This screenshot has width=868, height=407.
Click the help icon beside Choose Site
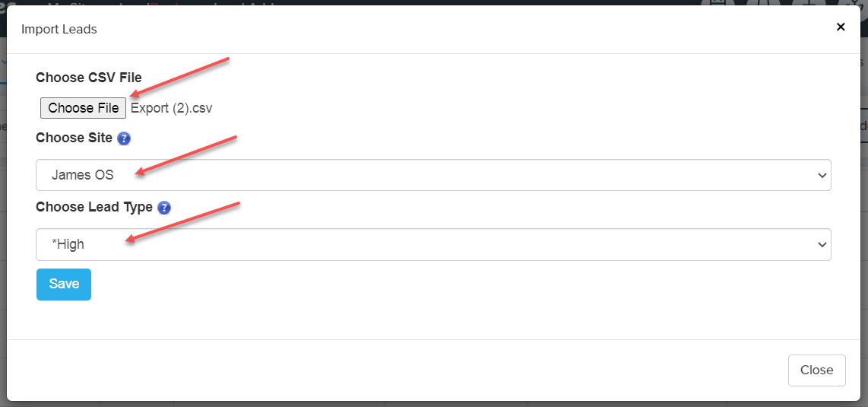124,138
